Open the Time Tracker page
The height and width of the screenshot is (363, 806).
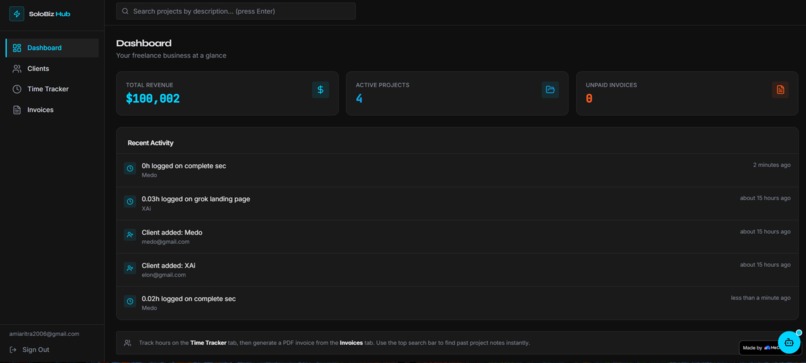tap(52, 89)
